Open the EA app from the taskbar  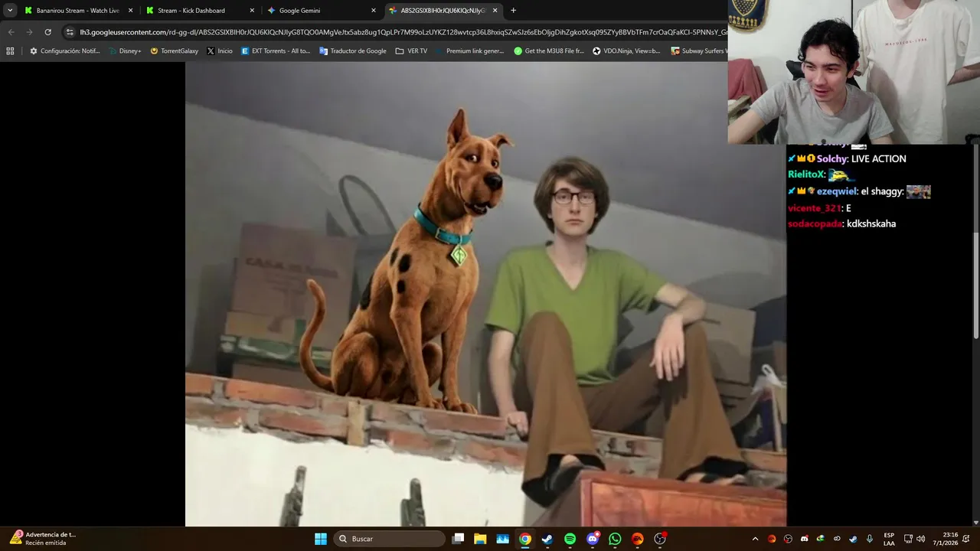coord(637,539)
